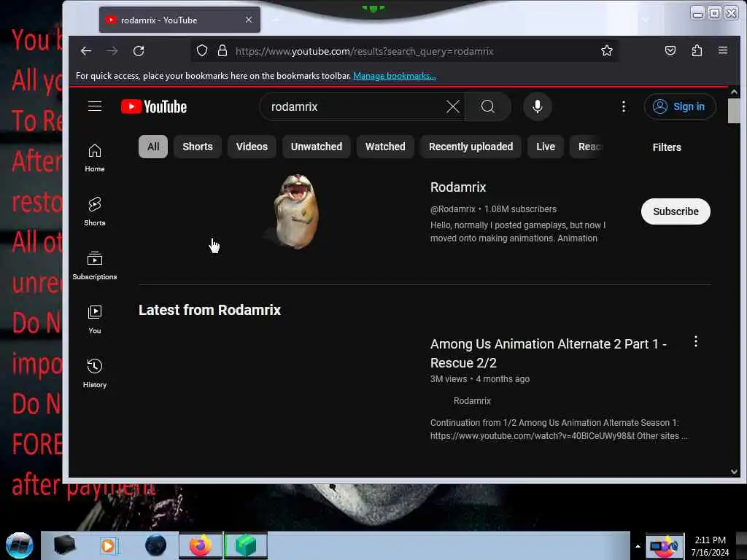Open History in the sidebar
The width and height of the screenshot is (747, 560).
pyautogui.click(x=95, y=373)
